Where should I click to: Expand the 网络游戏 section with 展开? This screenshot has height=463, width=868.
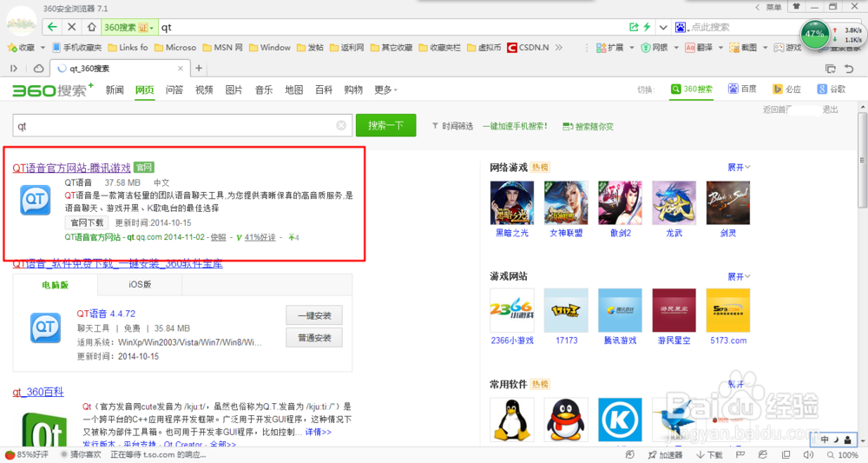pos(739,168)
